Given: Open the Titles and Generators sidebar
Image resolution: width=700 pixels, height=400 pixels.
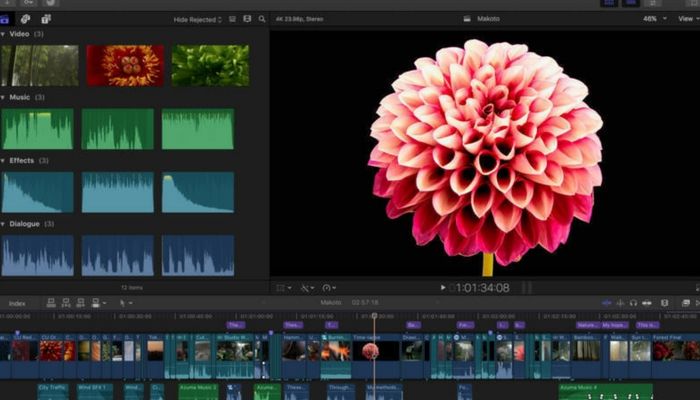Looking at the screenshot, I should 46,19.
